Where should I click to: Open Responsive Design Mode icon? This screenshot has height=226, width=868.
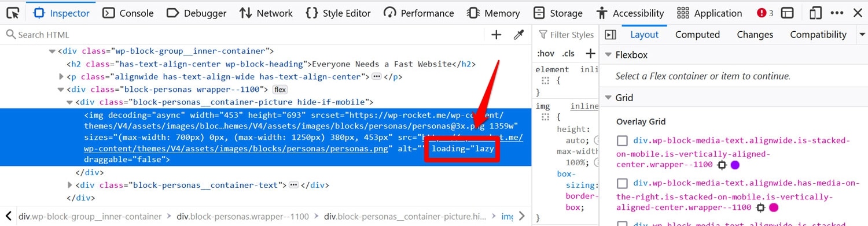coord(816,13)
